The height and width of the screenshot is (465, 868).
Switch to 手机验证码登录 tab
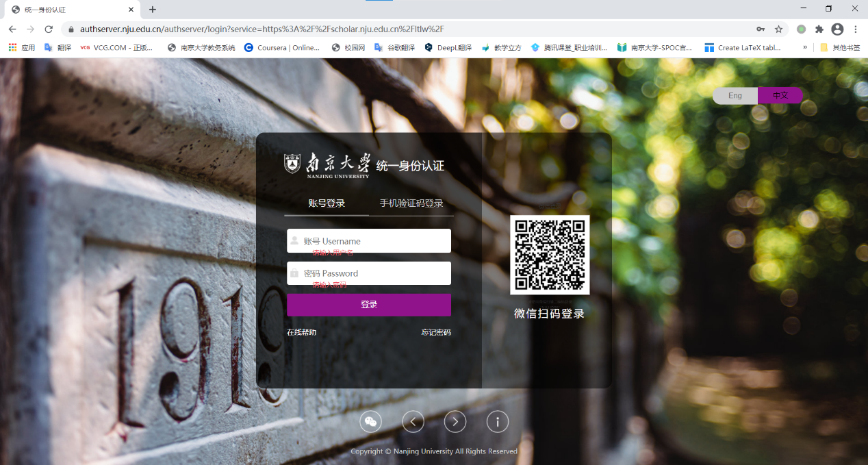[411, 203]
